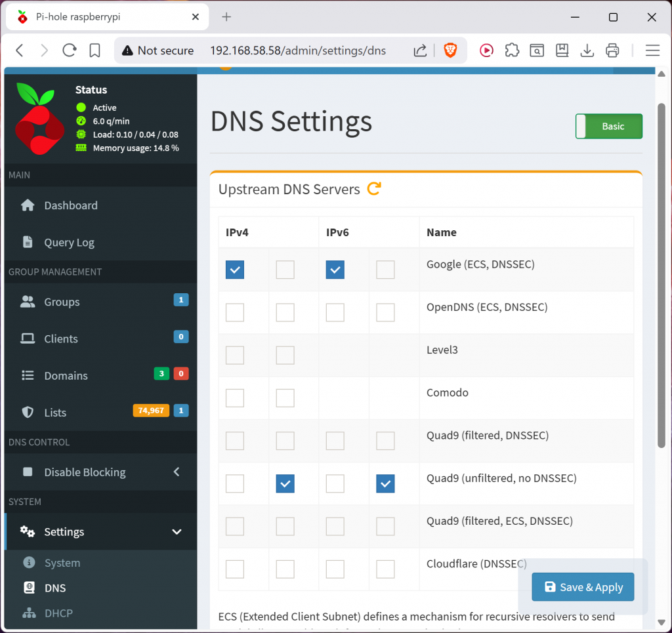Go to DHCP settings in sidebar
This screenshot has height=633, width=672.
click(x=58, y=613)
